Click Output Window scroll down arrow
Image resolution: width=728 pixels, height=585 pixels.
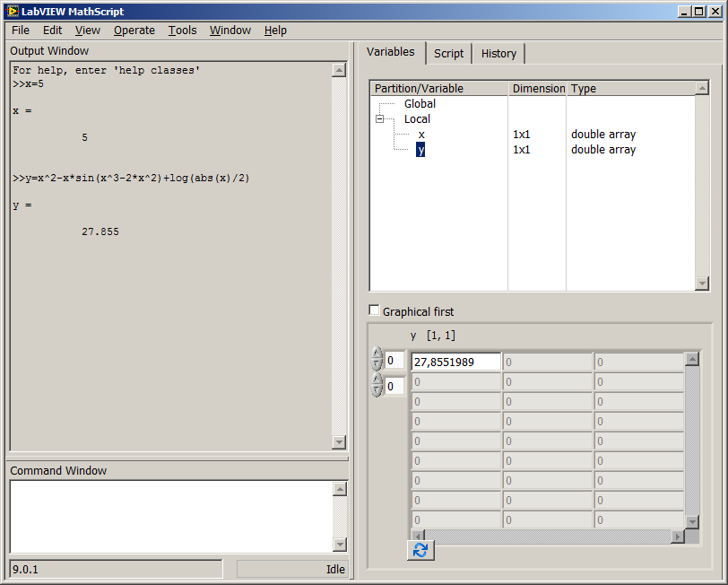point(340,442)
